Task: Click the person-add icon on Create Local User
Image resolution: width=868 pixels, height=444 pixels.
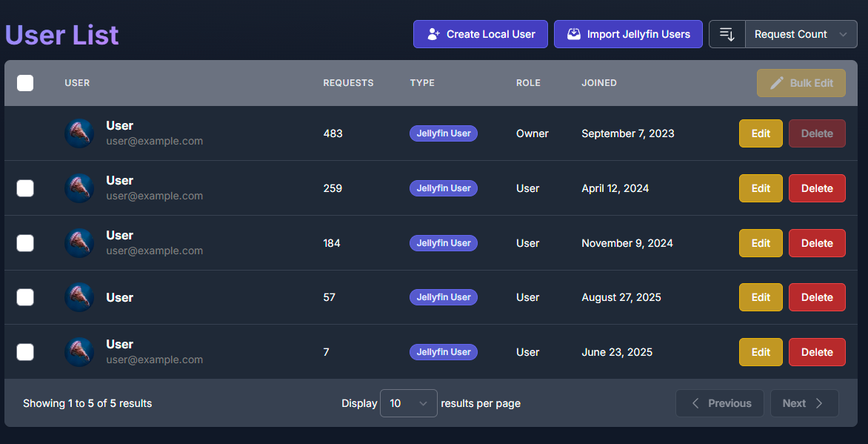Action: pyautogui.click(x=433, y=33)
